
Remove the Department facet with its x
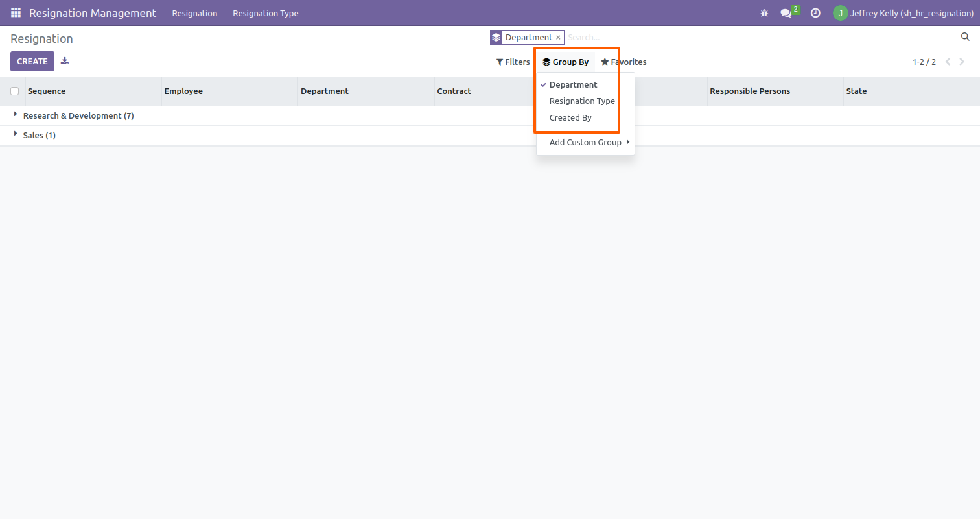click(x=558, y=38)
